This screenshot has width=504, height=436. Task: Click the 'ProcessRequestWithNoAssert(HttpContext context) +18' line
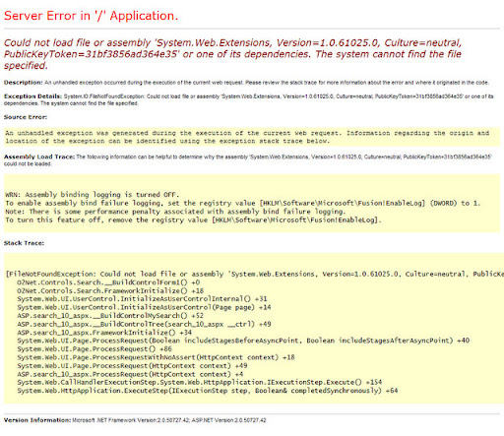coord(156,357)
